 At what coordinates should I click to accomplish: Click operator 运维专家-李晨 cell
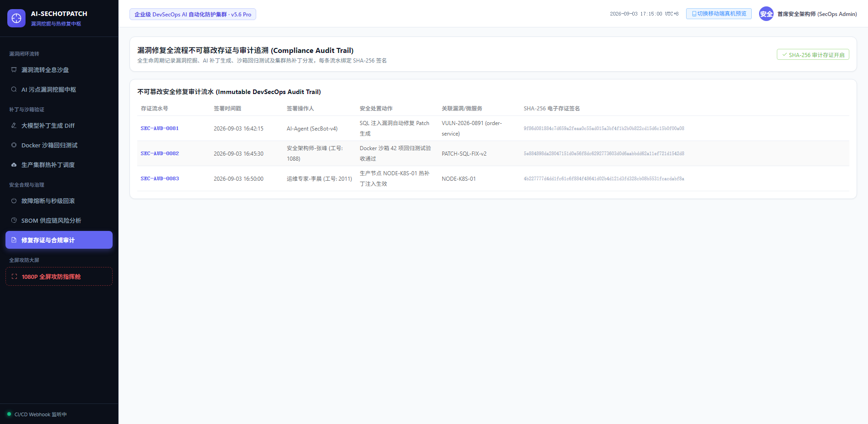tap(319, 179)
